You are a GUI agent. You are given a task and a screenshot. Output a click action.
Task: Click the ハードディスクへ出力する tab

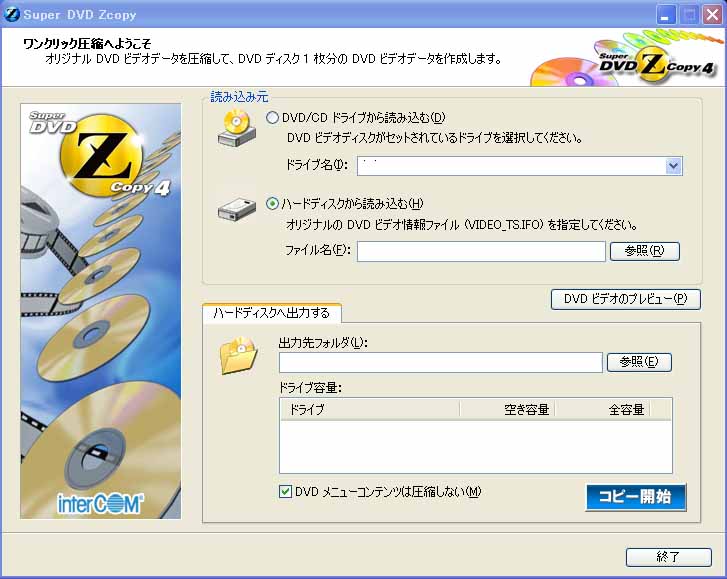coord(272,313)
